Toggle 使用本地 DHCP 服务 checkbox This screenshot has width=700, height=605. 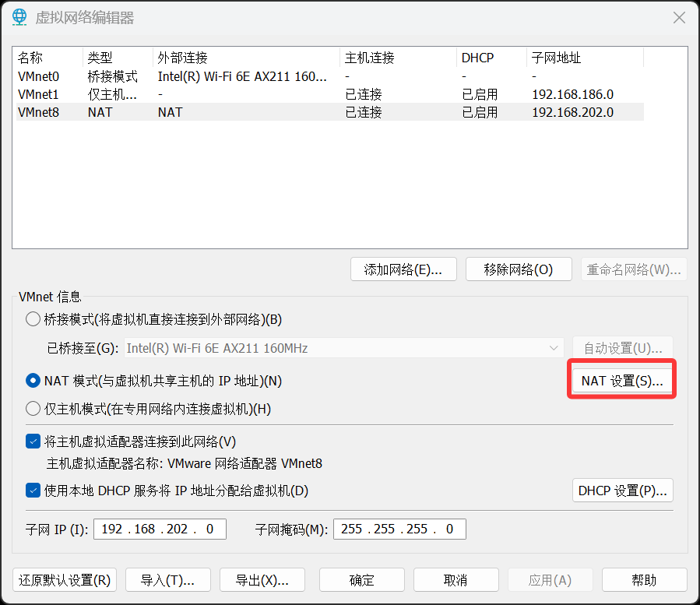(x=33, y=491)
